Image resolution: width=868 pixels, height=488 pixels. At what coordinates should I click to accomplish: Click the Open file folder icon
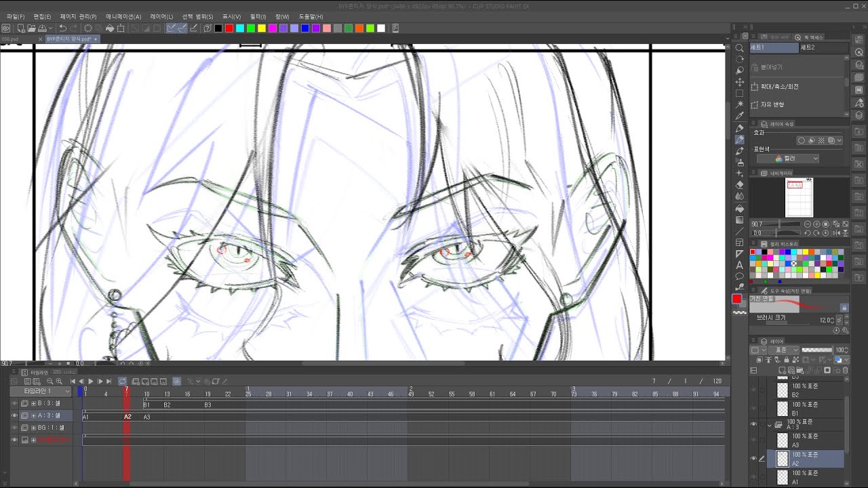click(x=31, y=28)
